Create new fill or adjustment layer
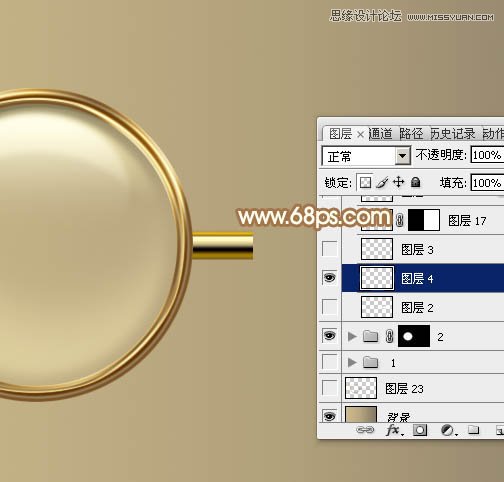Screen dimensions: 504x482 pyautogui.click(x=448, y=430)
